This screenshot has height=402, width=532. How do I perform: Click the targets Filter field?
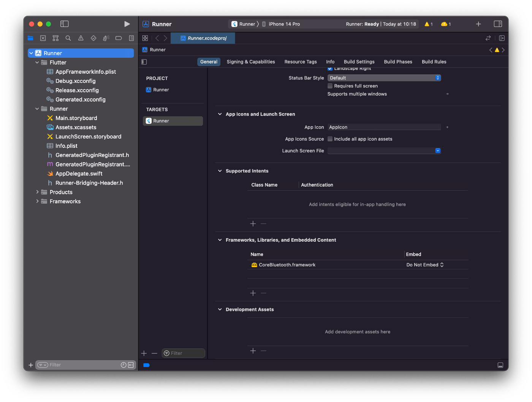(184, 353)
